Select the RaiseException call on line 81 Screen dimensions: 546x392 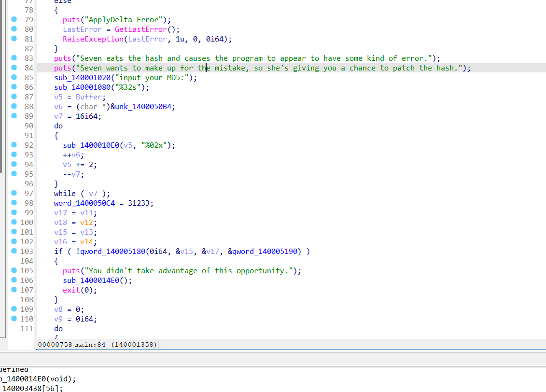pyautogui.click(x=93, y=39)
